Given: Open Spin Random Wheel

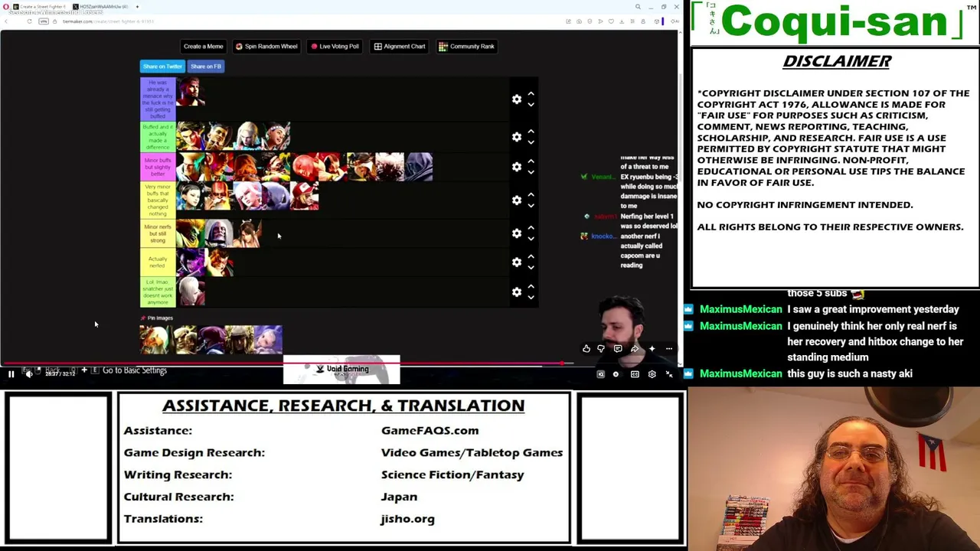Looking at the screenshot, I should tap(266, 47).
